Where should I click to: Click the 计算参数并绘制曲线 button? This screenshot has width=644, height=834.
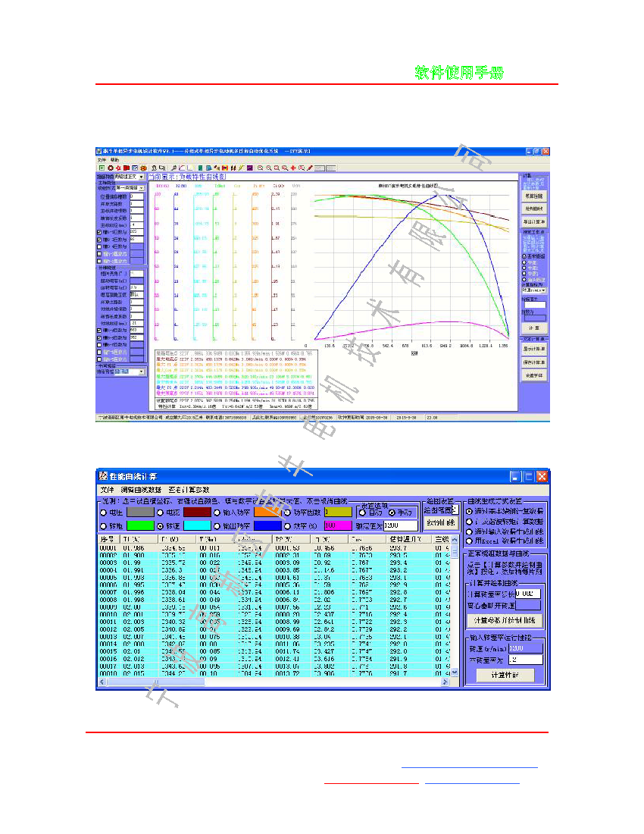(x=505, y=620)
